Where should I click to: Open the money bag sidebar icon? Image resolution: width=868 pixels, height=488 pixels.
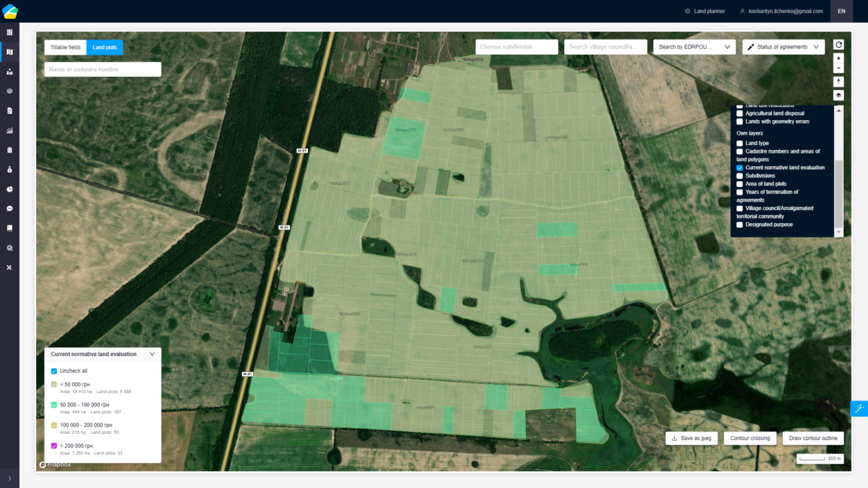10,169
